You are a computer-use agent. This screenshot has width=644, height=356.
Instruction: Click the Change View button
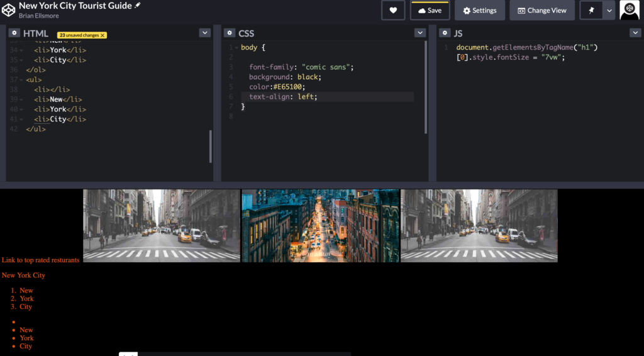541,10
